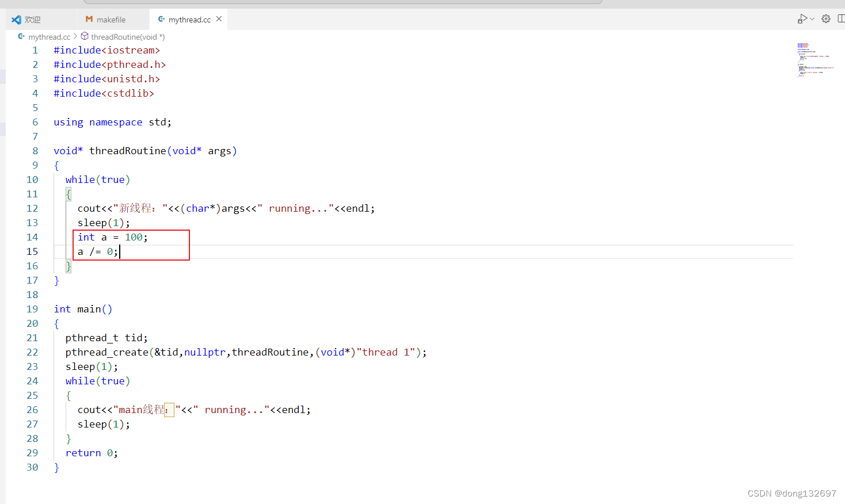
Task: Place cursor on #include<pthread.h> line
Action: pos(110,64)
